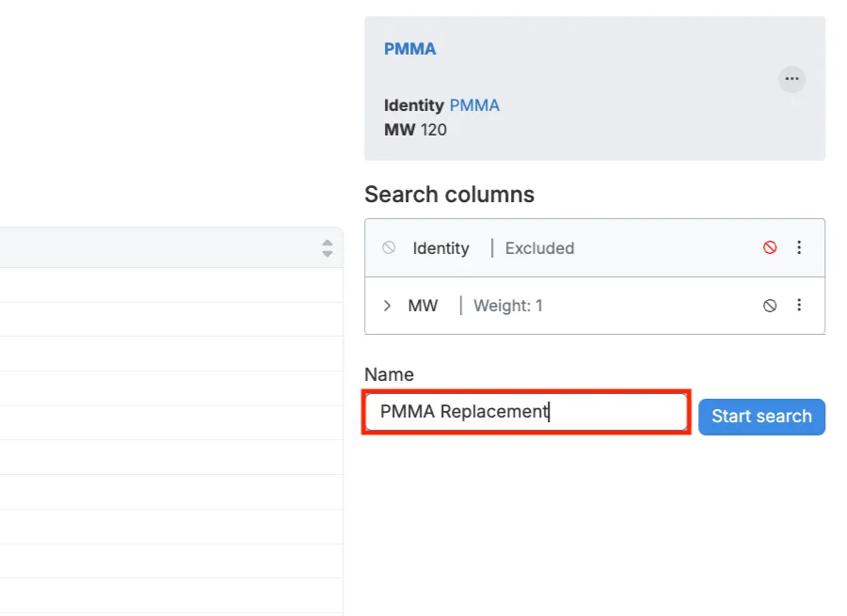Select the MW search column label
The width and height of the screenshot is (847, 616).
click(423, 306)
